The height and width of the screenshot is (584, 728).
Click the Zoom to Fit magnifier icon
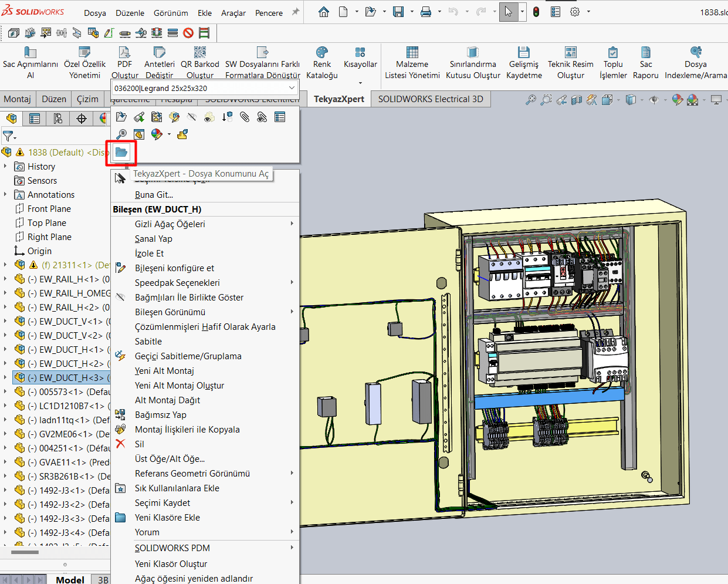click(530, 100)
